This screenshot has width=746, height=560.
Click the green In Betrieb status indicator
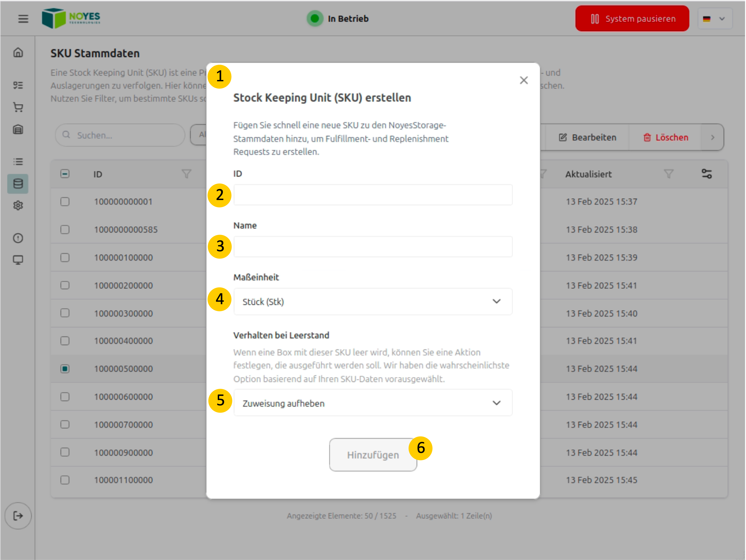point(315,19)
